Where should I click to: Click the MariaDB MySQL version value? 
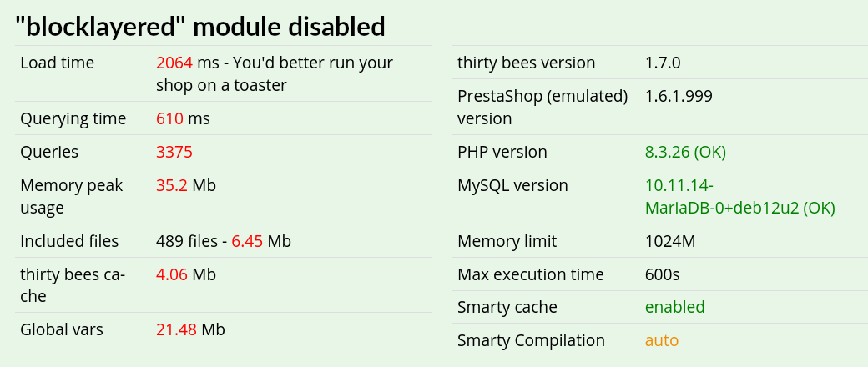(x=740, y=197)
